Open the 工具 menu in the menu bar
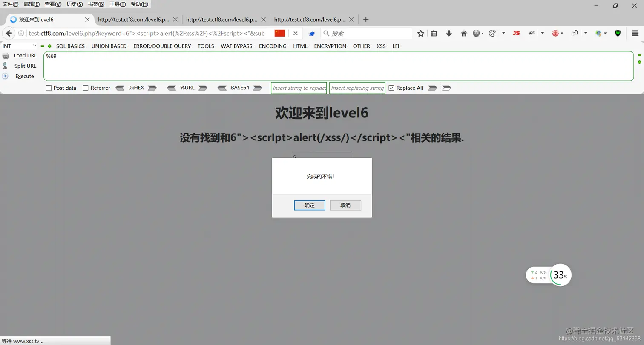Viewport: 644px width, 345px height. pos(118,4)
